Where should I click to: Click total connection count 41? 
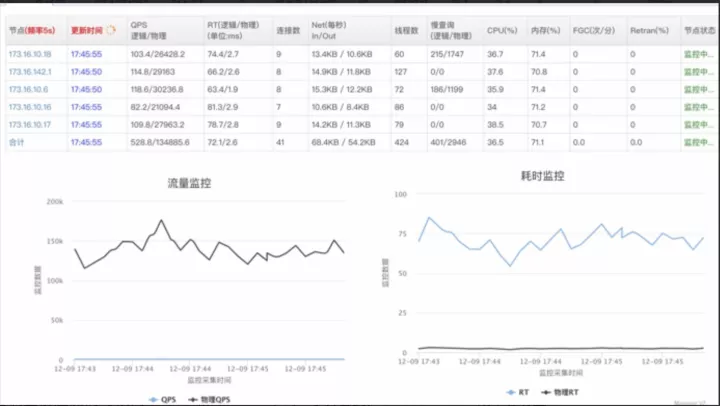[280, 142]
